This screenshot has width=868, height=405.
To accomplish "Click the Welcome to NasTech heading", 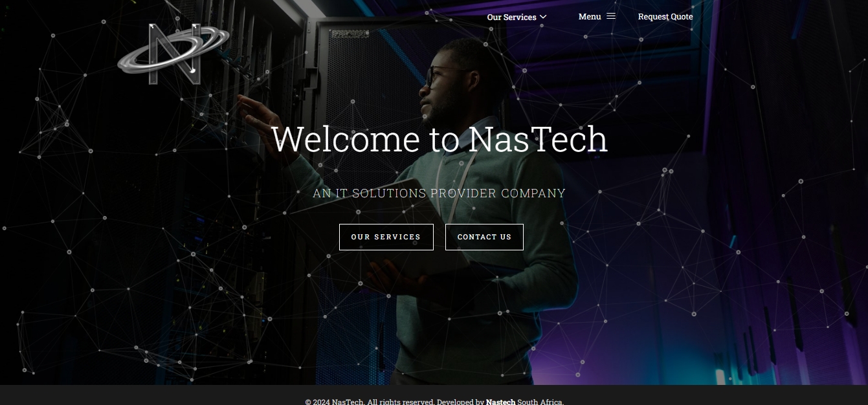I will tap(439, 139).
